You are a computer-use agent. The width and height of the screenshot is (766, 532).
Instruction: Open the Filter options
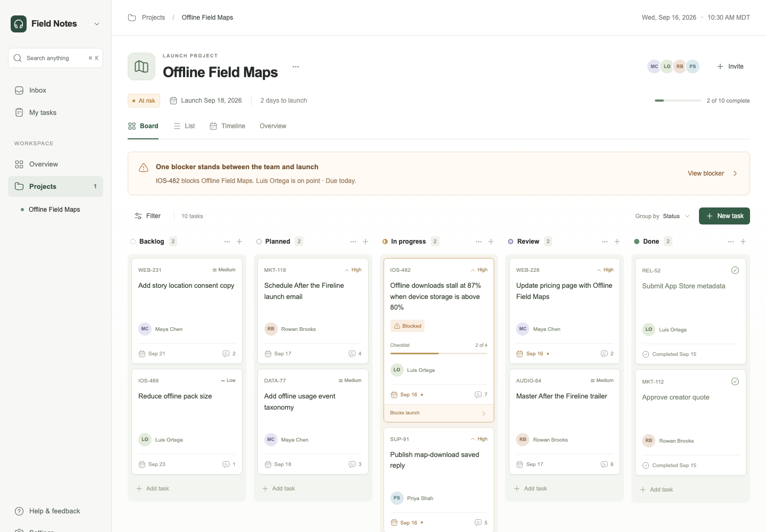coord(147,216)
